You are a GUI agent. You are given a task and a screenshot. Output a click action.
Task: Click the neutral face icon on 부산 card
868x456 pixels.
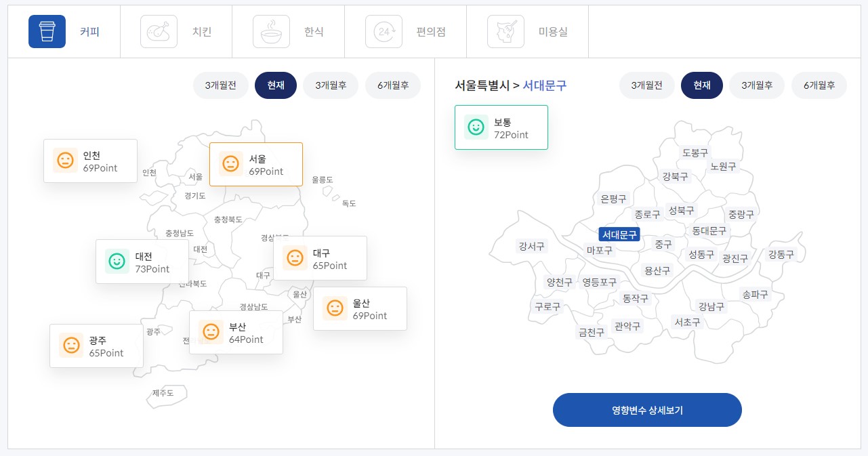211,331
